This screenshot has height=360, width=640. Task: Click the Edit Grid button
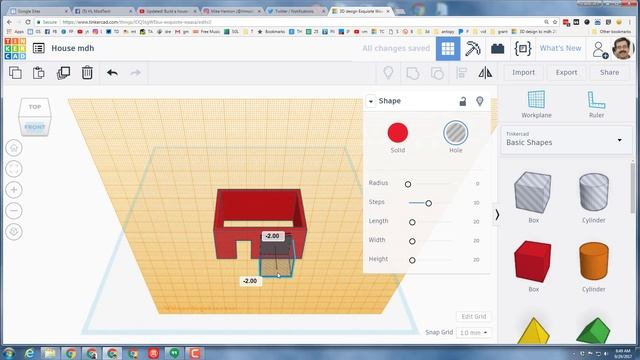click(x=473, y=316)
